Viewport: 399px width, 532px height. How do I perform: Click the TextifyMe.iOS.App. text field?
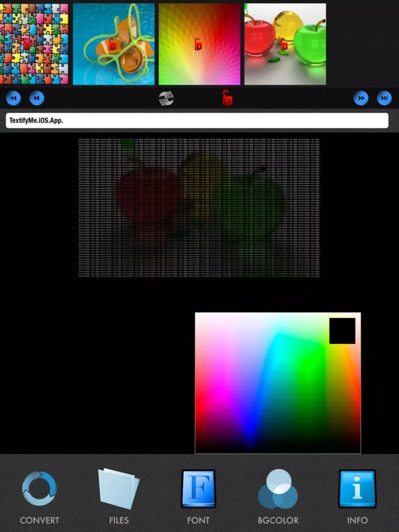pos(197,120)
